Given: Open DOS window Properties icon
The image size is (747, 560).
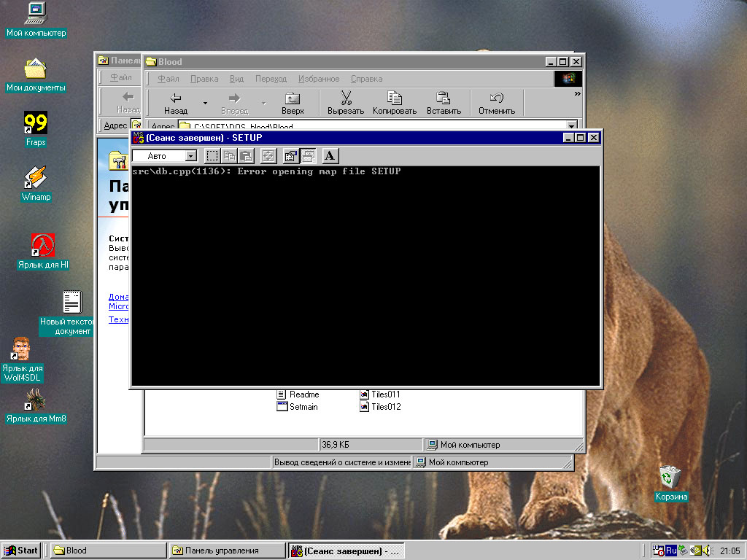Looking at the screenshot, I should pyautogui.click(x=290, y=155).
